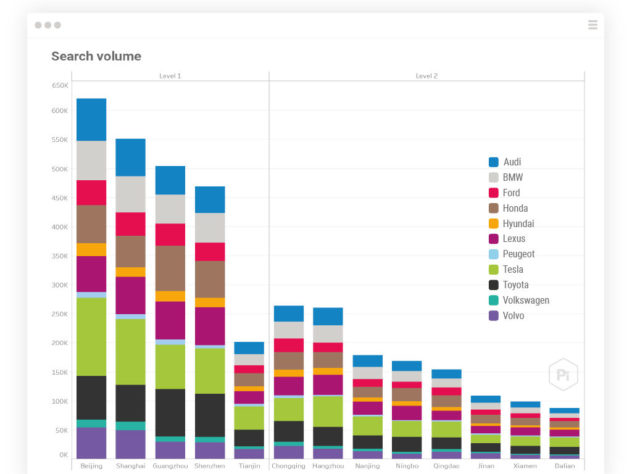Click the Shenzhen axis label

tap(210, 466)
